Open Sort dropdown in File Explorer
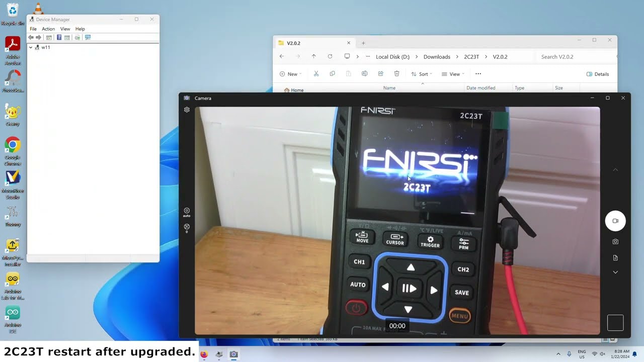644x362 pixels. tap(422, 74)
